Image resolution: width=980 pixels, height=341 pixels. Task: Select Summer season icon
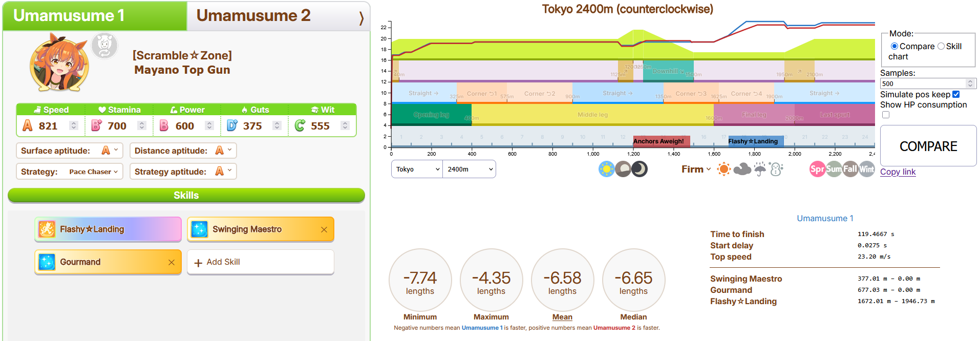(834, 169)
